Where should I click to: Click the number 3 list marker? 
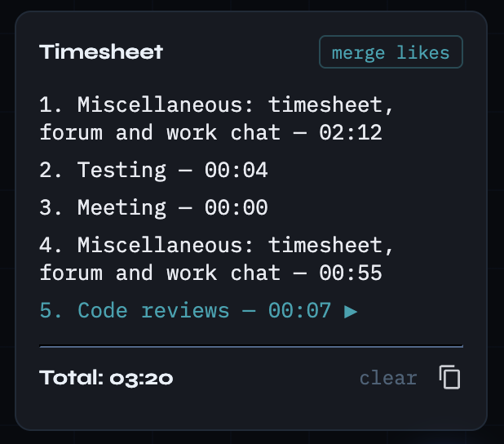[x=46, y=207]
